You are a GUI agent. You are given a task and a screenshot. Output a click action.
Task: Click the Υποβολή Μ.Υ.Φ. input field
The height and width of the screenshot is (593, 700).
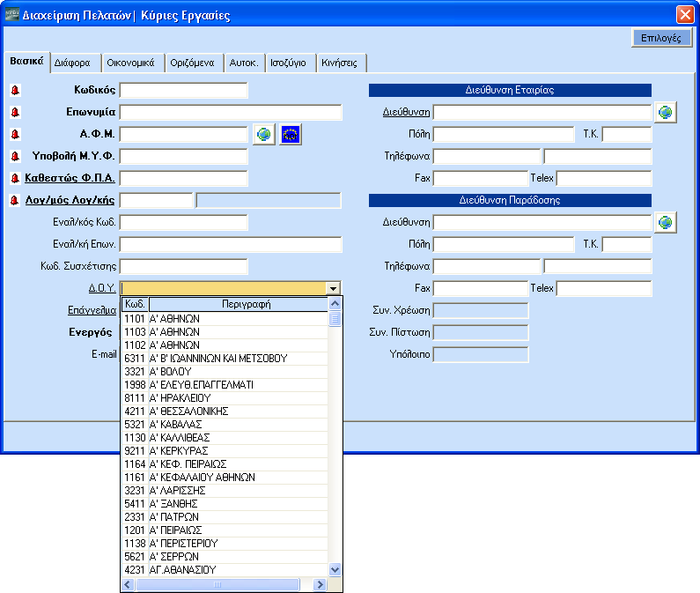(x=183, y=157)
